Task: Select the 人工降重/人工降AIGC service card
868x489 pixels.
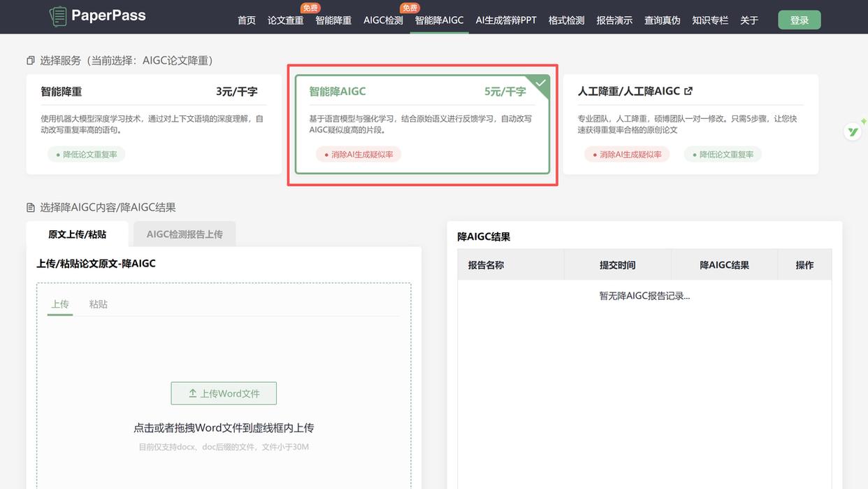Action: point(692,122)
